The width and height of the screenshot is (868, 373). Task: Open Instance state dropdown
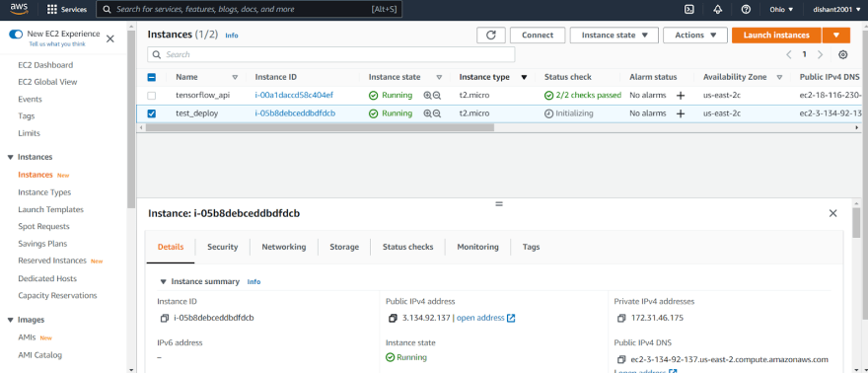pyautogui.click(x=614, y=35)
